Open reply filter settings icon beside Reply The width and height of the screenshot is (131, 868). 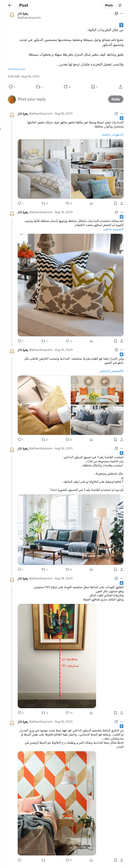[120, 5]
